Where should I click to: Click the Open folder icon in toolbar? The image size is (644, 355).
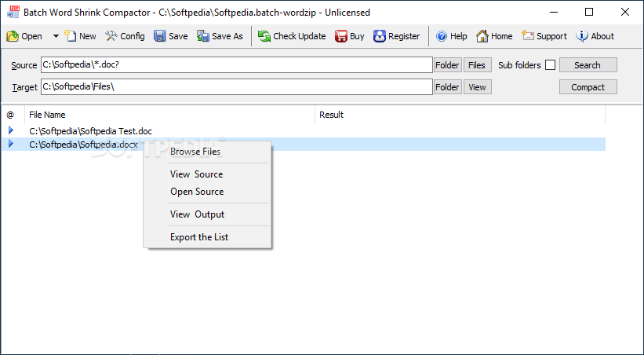[13, 36]
